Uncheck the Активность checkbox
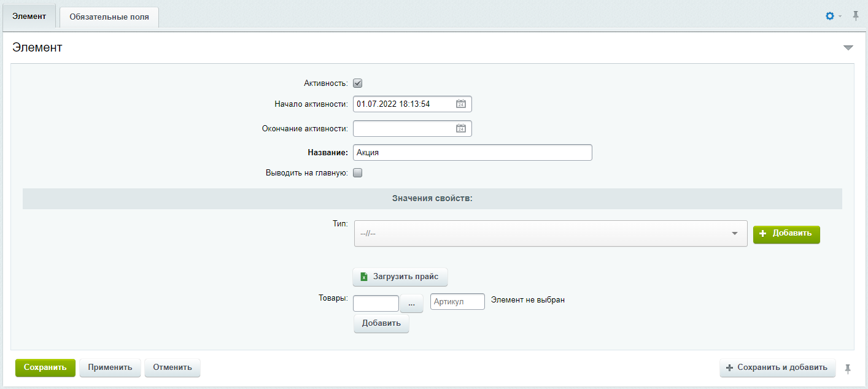The image size is (868, 389). [358, 83]
